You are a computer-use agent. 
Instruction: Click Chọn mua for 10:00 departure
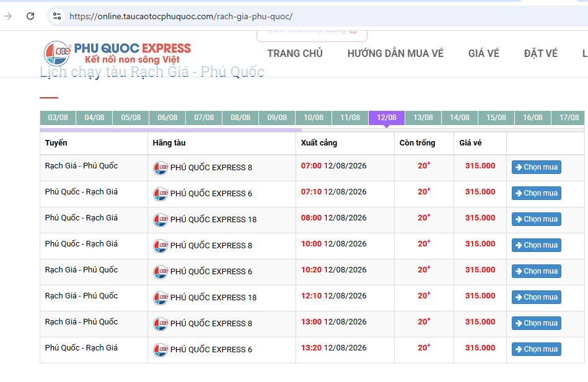[536, 245]
